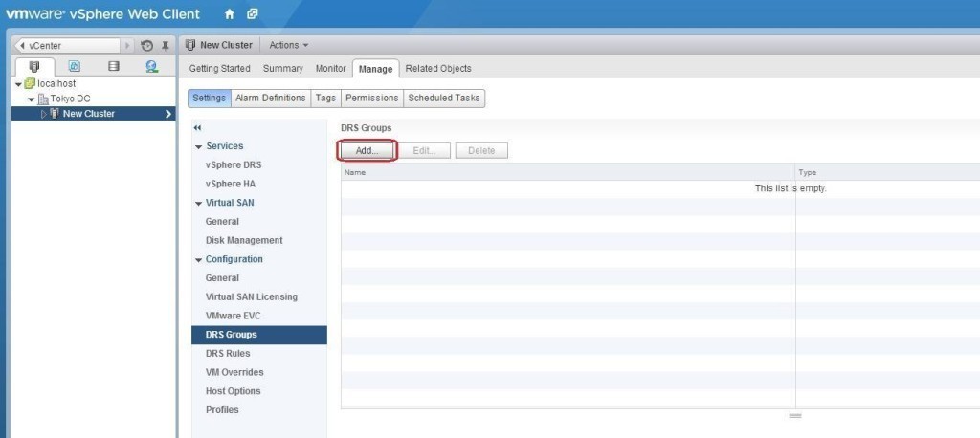The width and height of the screenshot is (980, 438).
Task: Select the VMs and Templates inventory tab
Action: tap(74, 66)
